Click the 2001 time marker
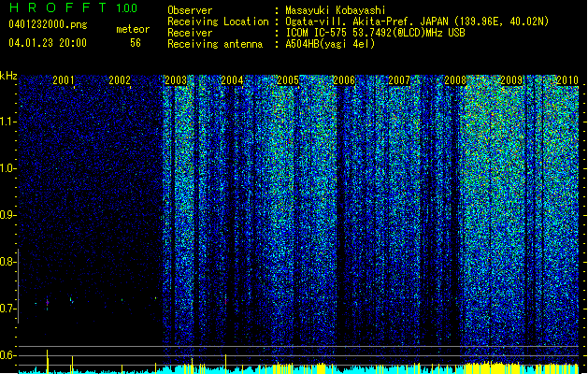 [x=63, y=80]
